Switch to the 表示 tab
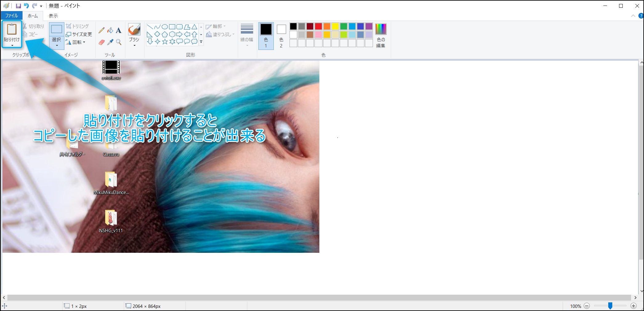This screenshot has height=311, width=644. coord(53,16)
